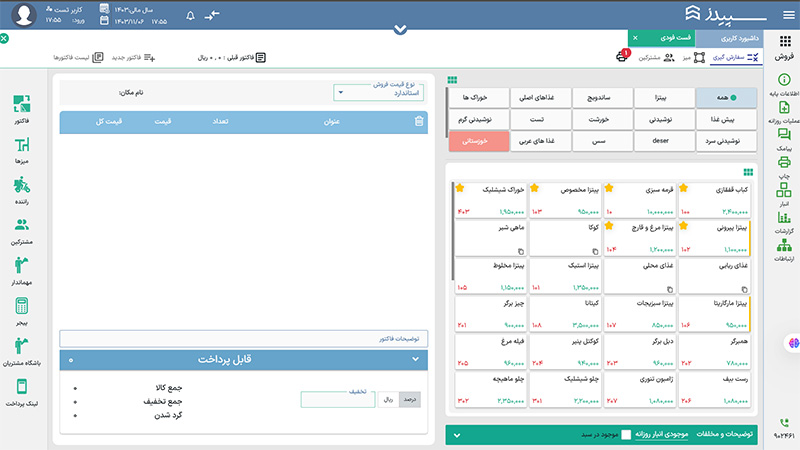The height and width of the screenshot is (450, 800).
Task: Filter by ساندویچ category
Action: pyautogui.click(x=603, y=97)
